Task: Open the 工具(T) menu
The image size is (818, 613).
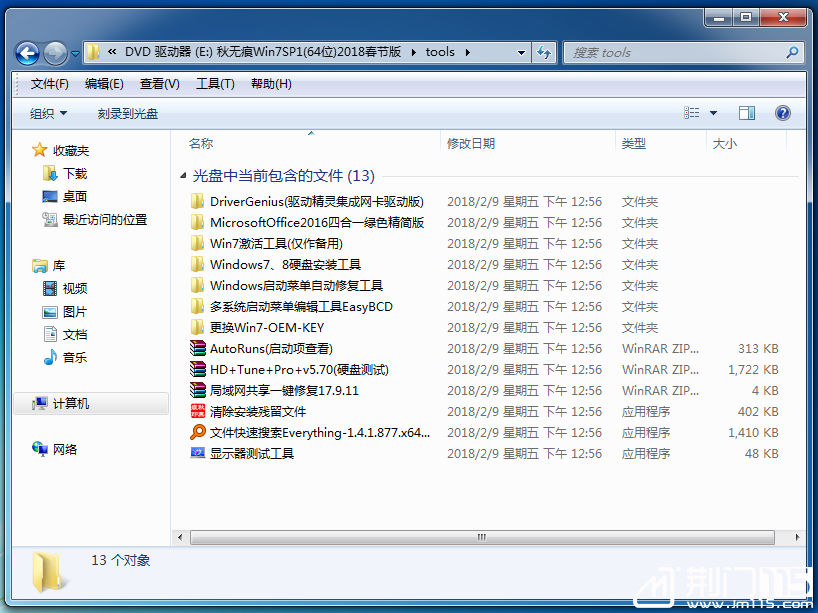Action: (x=215, y=83)
